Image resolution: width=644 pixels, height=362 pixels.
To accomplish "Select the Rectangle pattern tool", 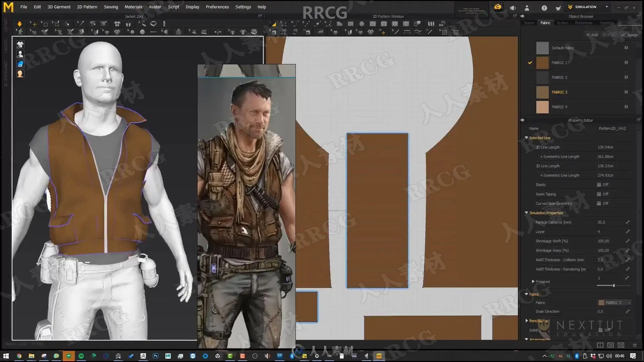I will point(351,24).
